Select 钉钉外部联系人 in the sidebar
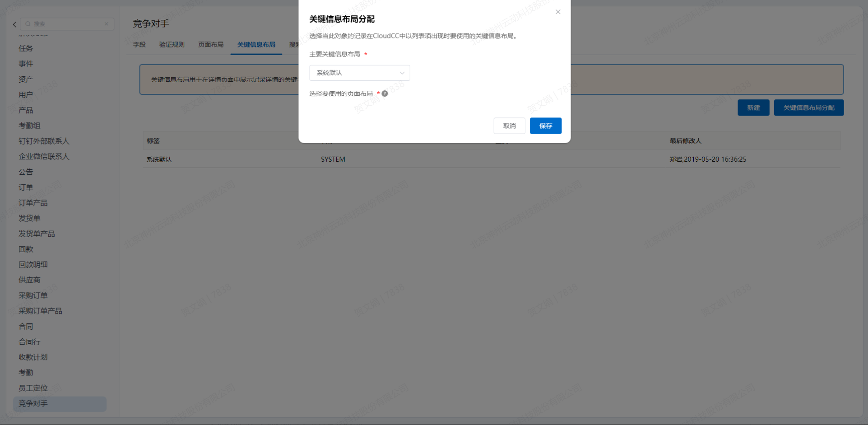The height and width of the screenshot is (425, 868). pos(44,141)
